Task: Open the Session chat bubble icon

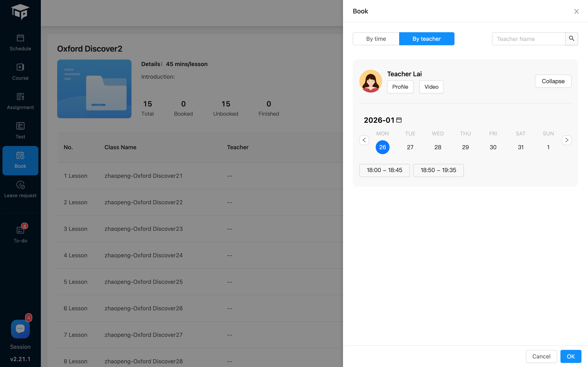Action: point(20,329)
